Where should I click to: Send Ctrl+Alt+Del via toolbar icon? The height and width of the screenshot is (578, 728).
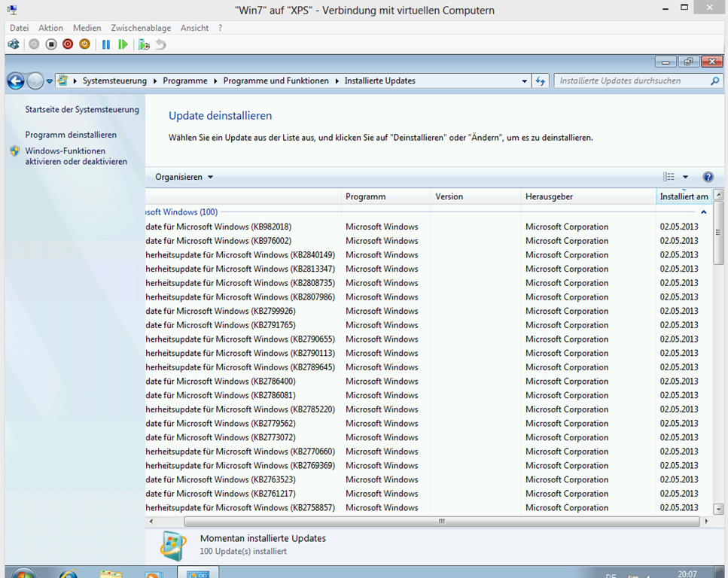[14, 44]
